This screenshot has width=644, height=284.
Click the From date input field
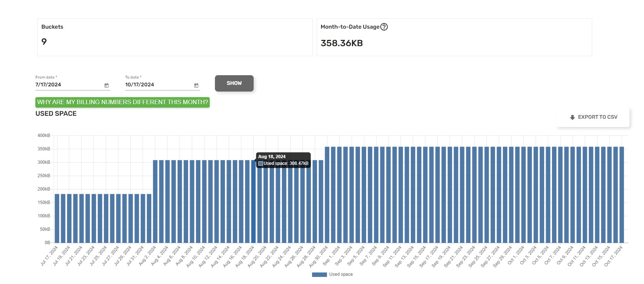pos(67,85)
